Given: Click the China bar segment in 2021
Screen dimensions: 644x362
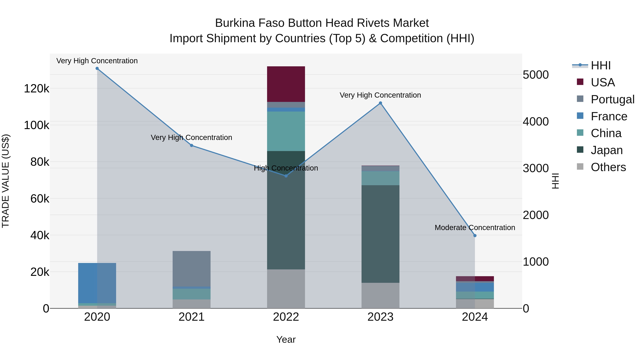Looking at the screenshot, I should (191, 294).
